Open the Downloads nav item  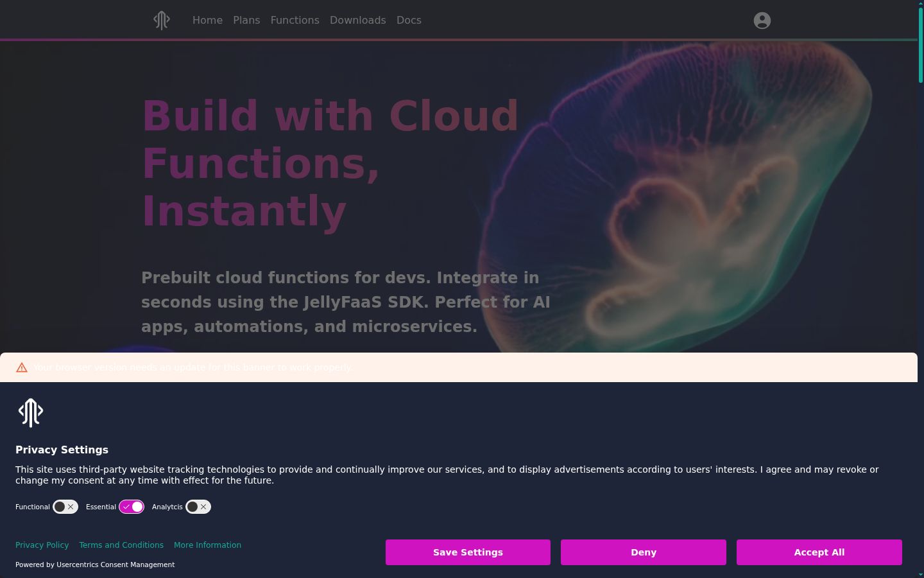point(357,21)
